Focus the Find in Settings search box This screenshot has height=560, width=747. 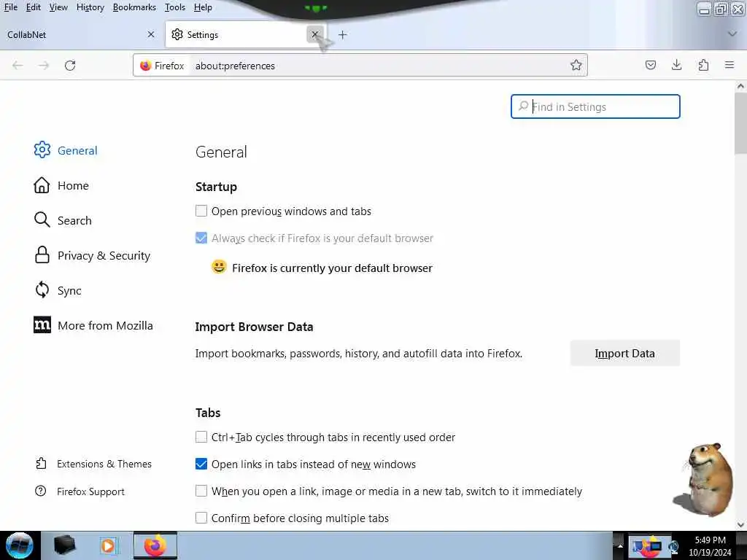point(595,106)
